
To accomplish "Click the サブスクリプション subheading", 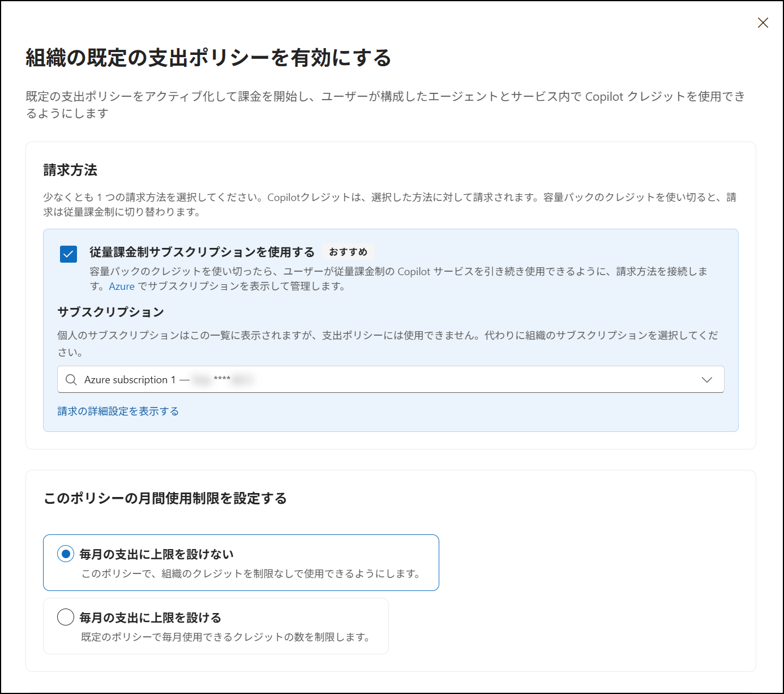I will (111, 312).
